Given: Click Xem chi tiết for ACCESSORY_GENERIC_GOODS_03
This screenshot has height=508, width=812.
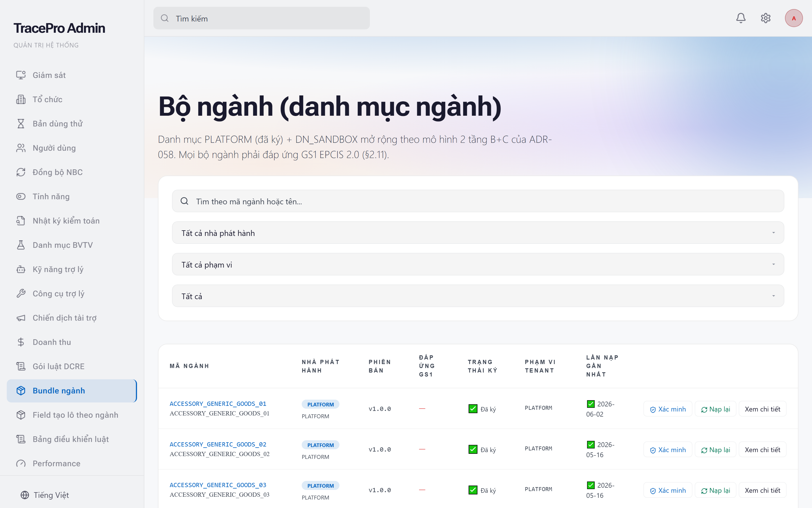Looking at the screenshot, I should 762,490.
